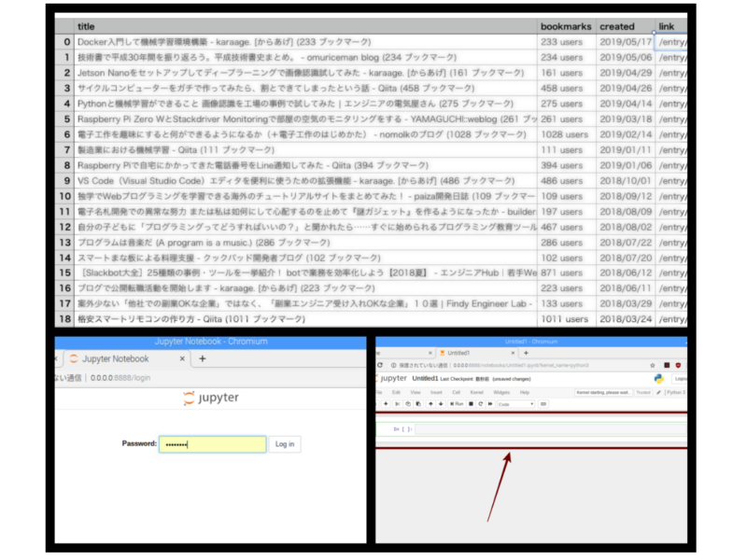Click the Log in button
The image size is (747, 560).
[285, 444]
